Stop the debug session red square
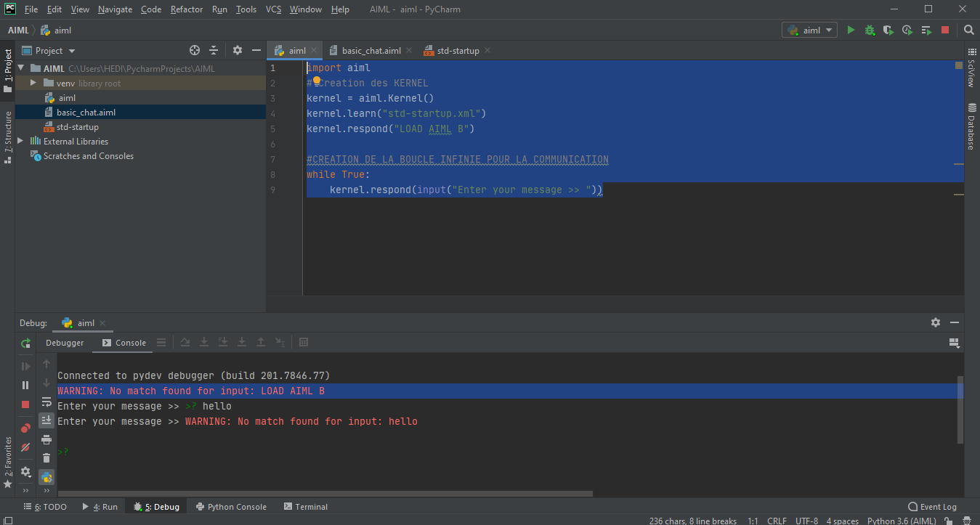 tap(26, 404)
